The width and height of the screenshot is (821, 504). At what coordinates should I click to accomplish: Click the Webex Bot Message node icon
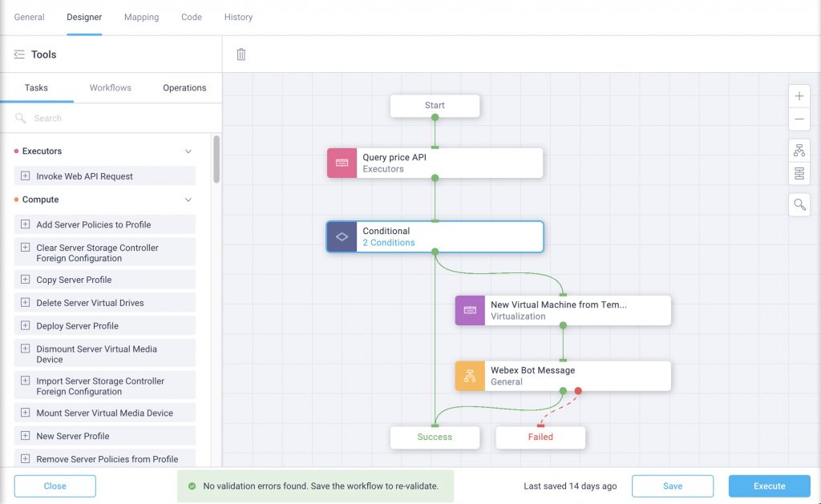tap(470, 375)
